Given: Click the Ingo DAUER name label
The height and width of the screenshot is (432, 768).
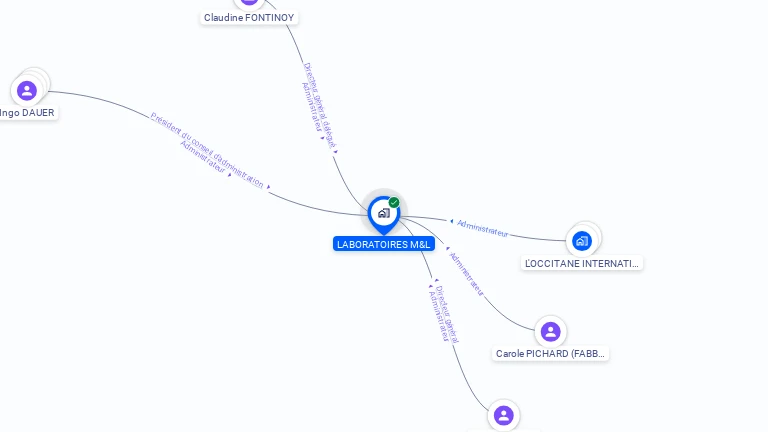Looking at the screenshot, I should (x=27, y=113).
